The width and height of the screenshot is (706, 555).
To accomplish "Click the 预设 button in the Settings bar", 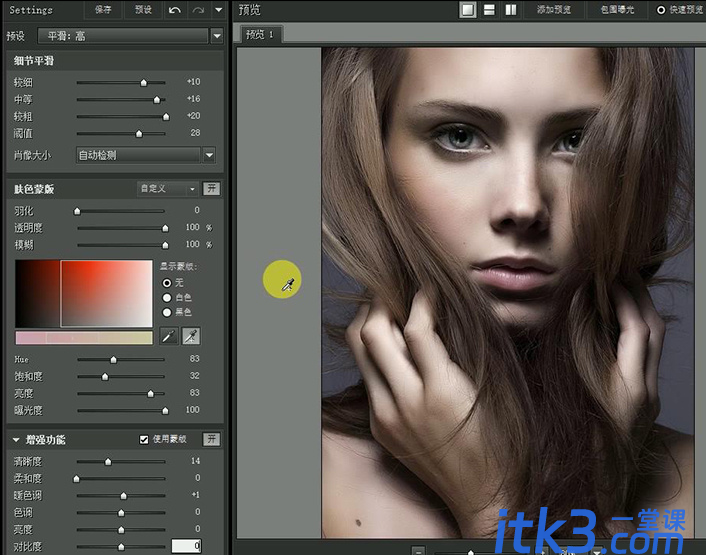I will coord(144,10).
